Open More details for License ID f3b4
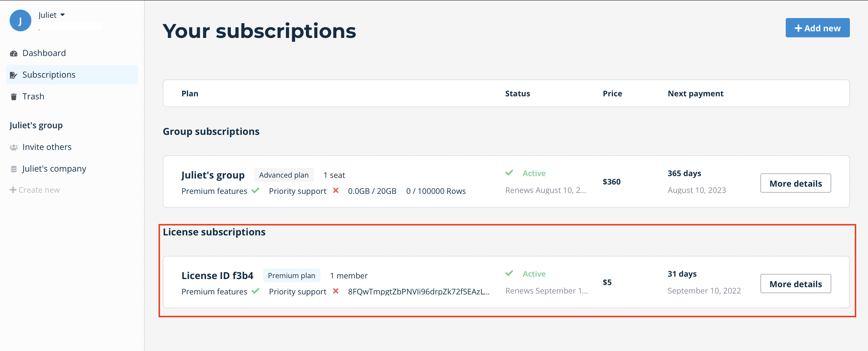The height and width of the screenshot is (351, 868). point(795,284)
